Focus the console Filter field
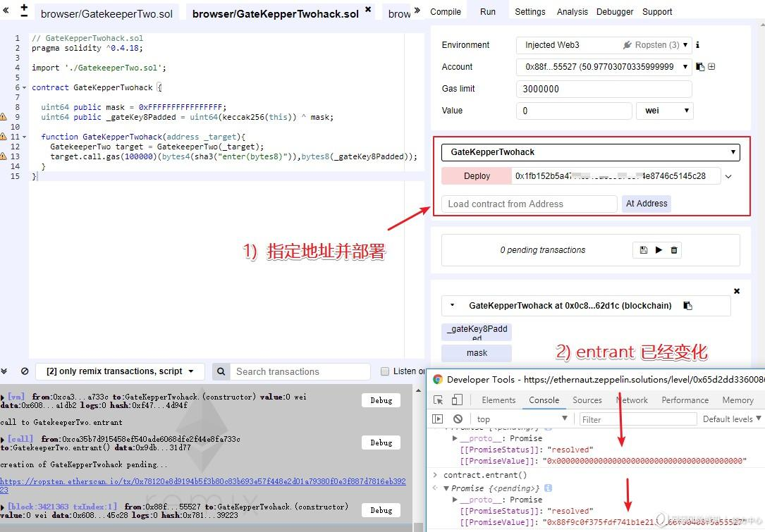The width and height of the screenshot is (765, 532). [637, 419]
